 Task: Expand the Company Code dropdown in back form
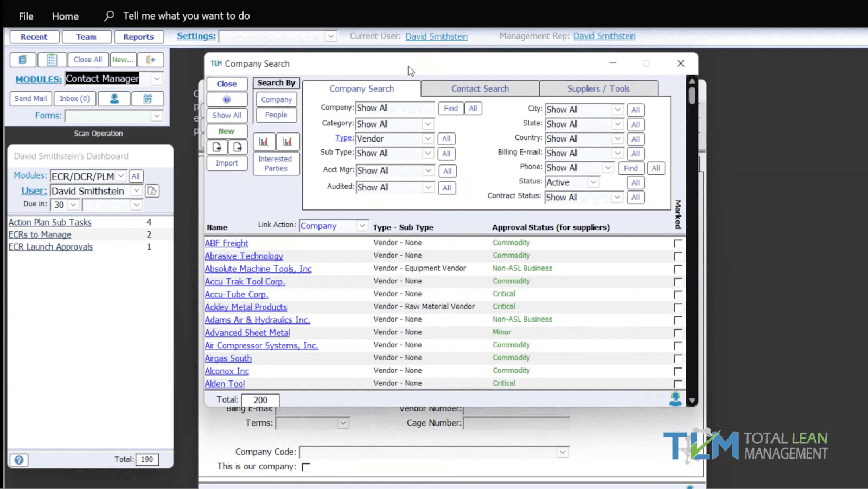pyautogui.click(x=563, y=452)
